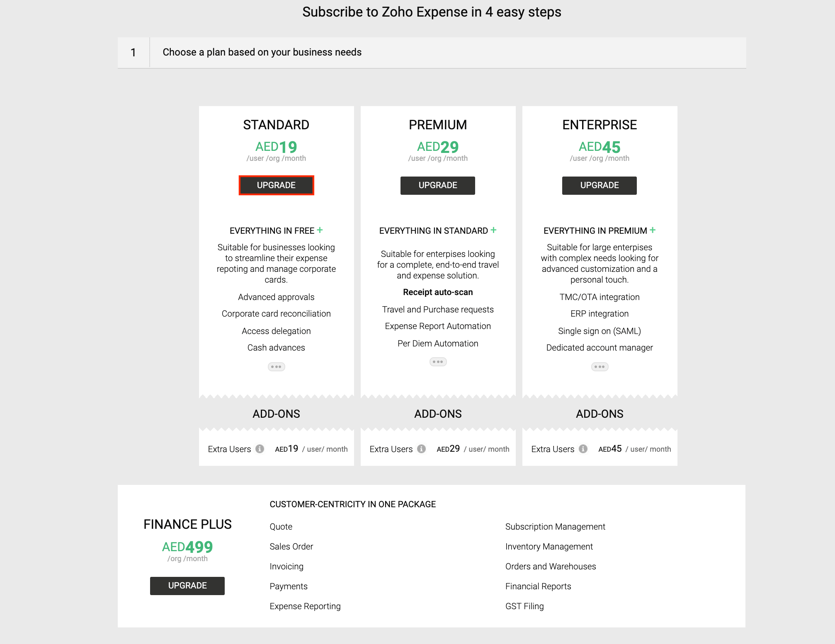The height and width of the screenshot is (644, 835).
Task: Click the Subscription Management feature
Action: pyautogui.click(x=555, y=527)
